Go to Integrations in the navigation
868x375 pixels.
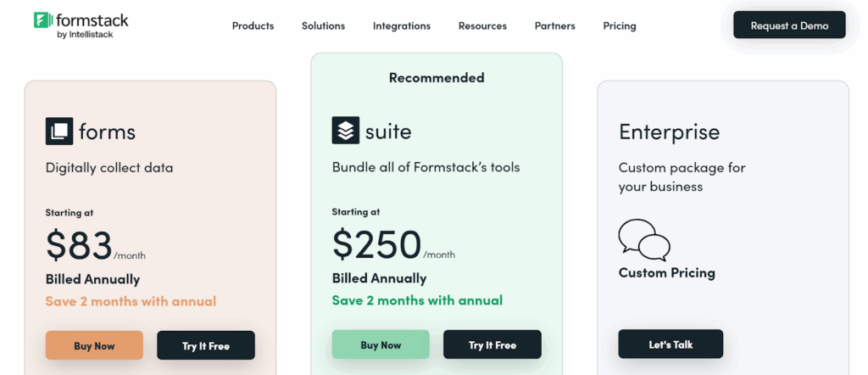tap(402, 25)
